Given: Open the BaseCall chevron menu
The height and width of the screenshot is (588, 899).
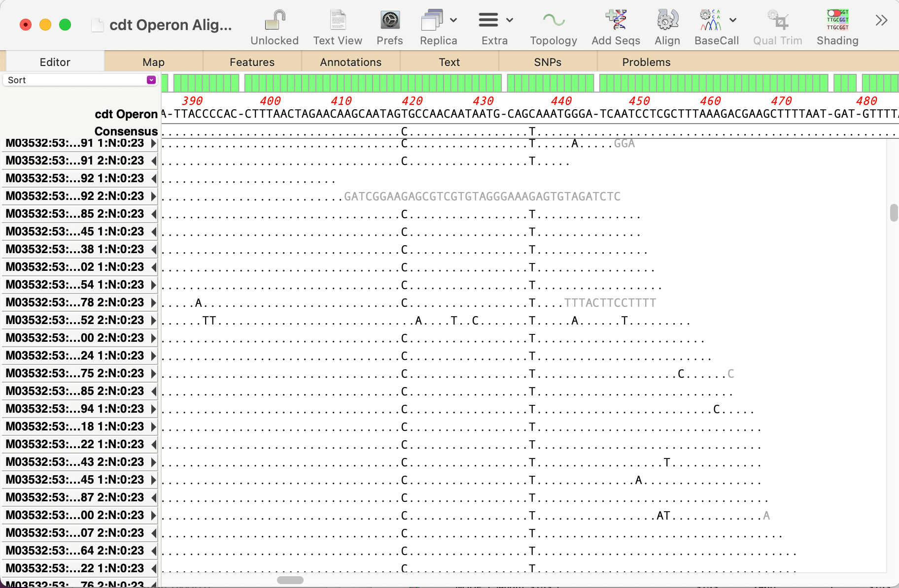Looking at the screenshot, I should point(733,21).
